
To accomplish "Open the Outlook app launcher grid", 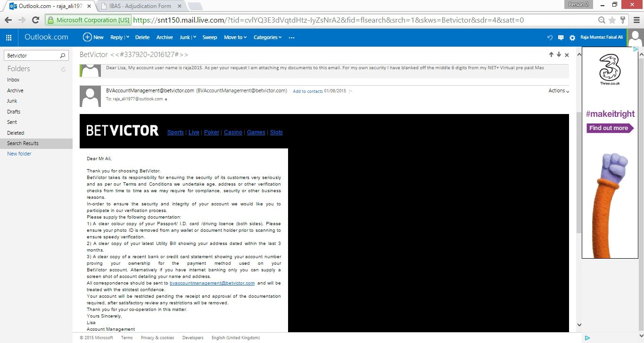I will point(8,37).
